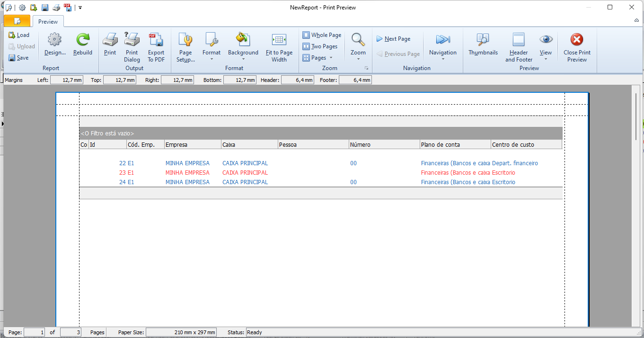Switch to Two Pages view
Screen dimensions: 644x338
point(320,46)
